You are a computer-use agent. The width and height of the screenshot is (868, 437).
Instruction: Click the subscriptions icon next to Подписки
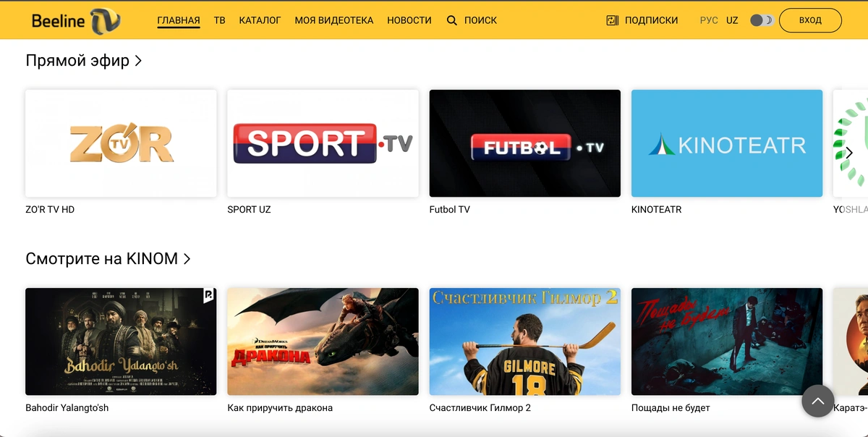click(613, 20)
